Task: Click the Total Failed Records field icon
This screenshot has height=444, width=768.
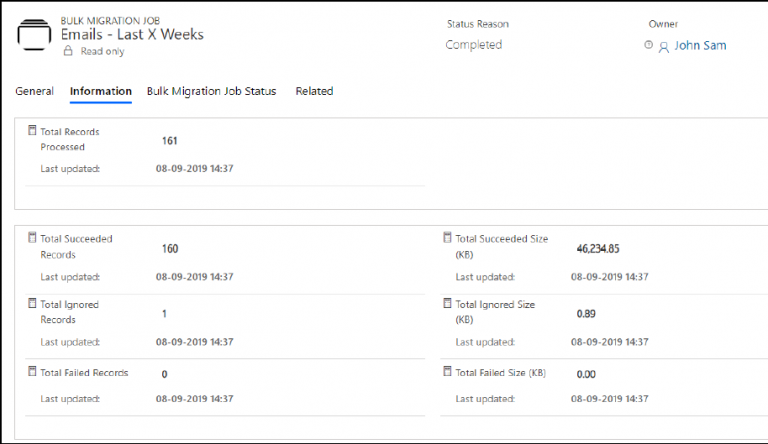Action: coord(32,372)
